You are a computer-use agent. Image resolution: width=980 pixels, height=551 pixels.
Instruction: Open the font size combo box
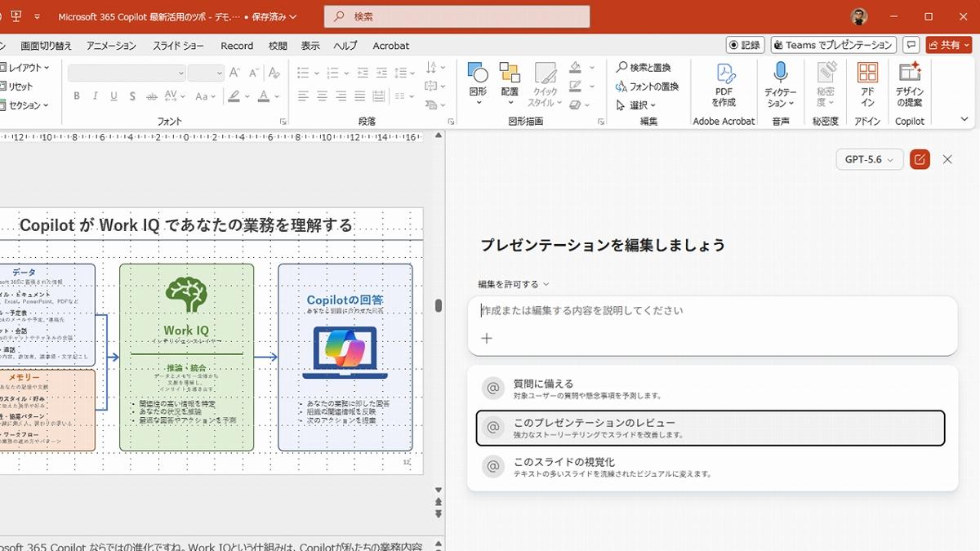pos(206,73)
